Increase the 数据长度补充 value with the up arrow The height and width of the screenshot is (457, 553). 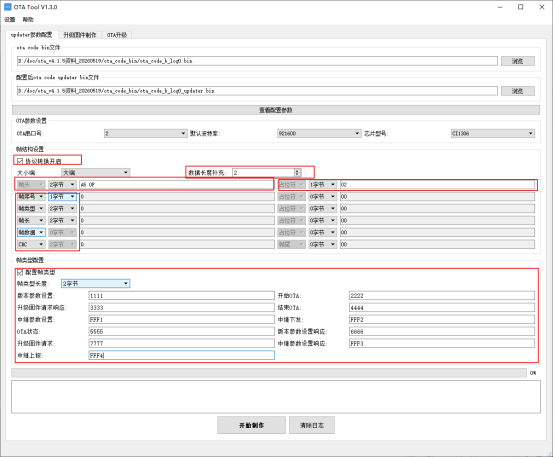(x=297, y=171)
